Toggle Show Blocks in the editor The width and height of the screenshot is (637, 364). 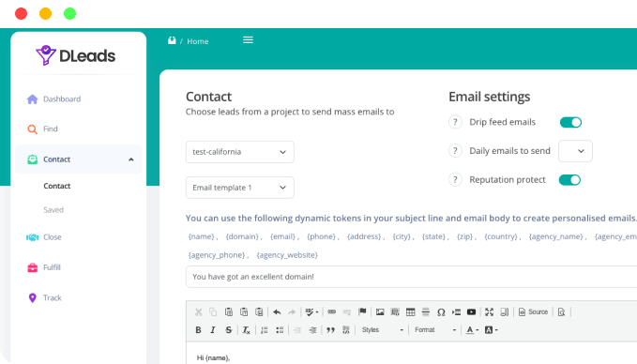click(504, 312)
